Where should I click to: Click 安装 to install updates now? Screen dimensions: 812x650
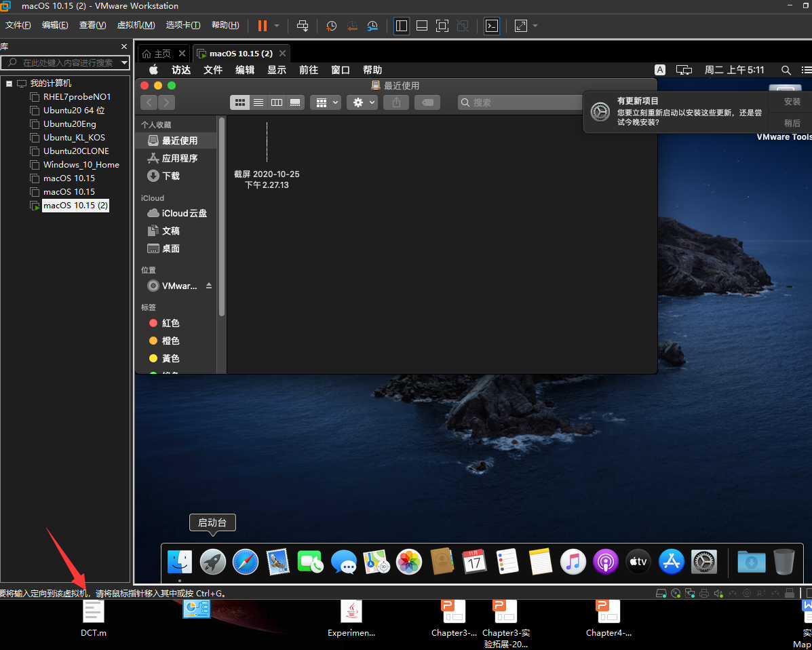(792, 102)
